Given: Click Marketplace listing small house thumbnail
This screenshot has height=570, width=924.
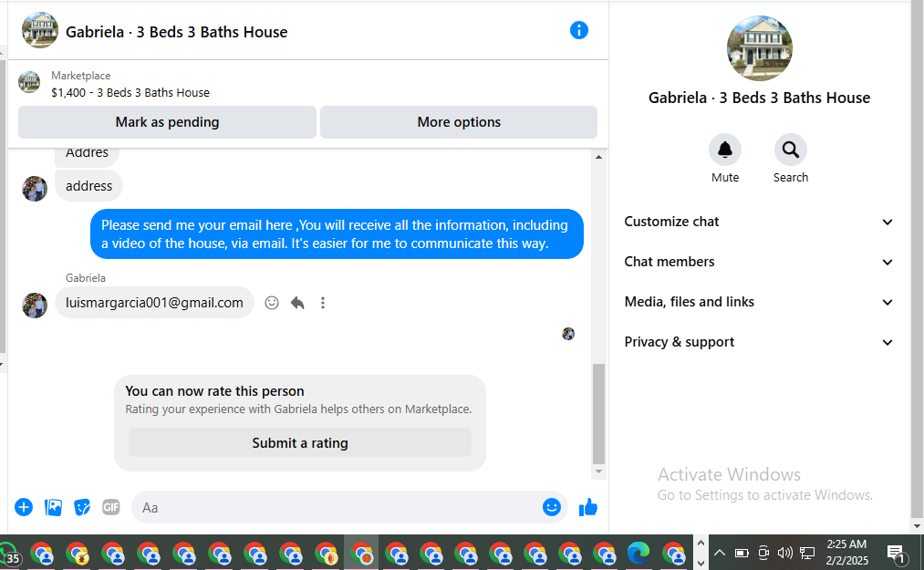Looking at the screenshot, I should (x=29, y=82).
